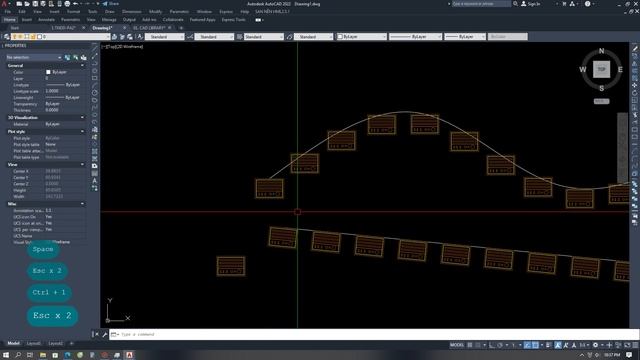Open the Autodesk App Store cart icon
This screenshot has width=640, height=360.
click(x=564, y=4)
